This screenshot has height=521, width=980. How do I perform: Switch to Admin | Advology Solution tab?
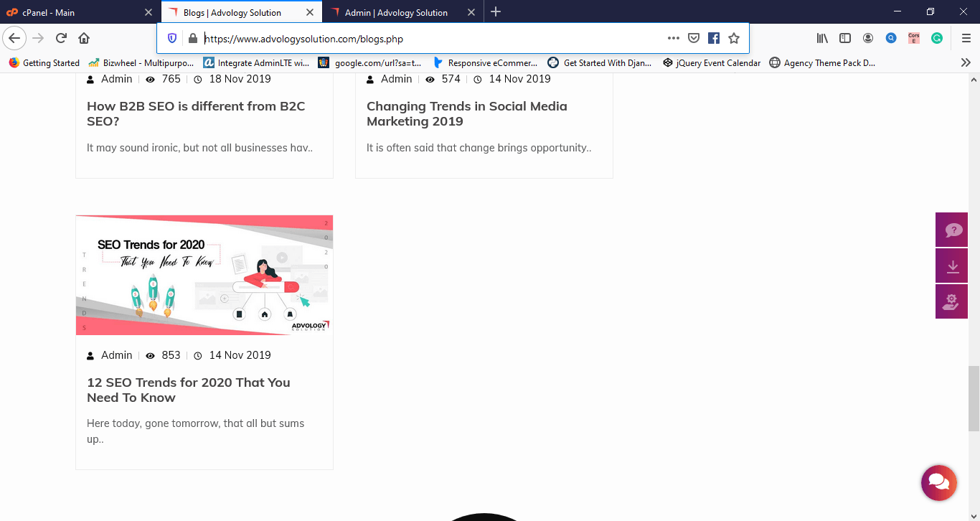click(x=402, y=12)
